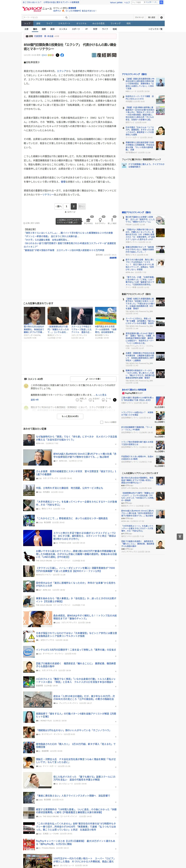Open article 中国、土地売れず消えた錬金術
Viewport: 186px width, 868px height.
point(69,488)
